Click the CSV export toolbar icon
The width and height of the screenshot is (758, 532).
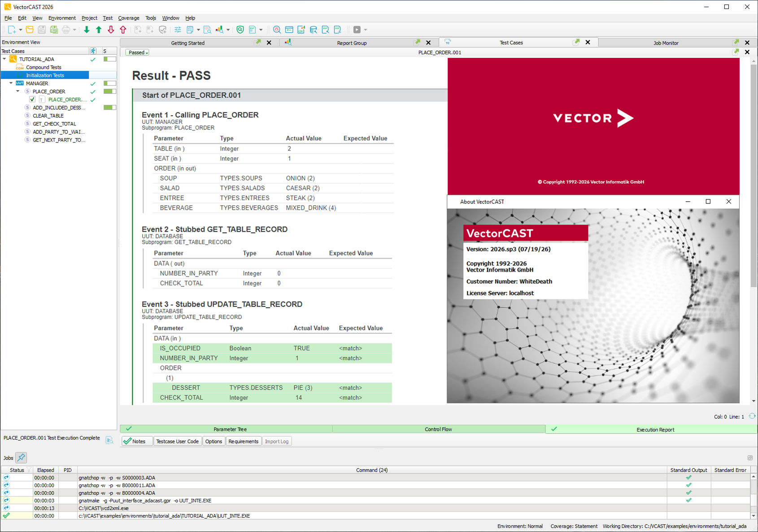[x=301, y=30]
